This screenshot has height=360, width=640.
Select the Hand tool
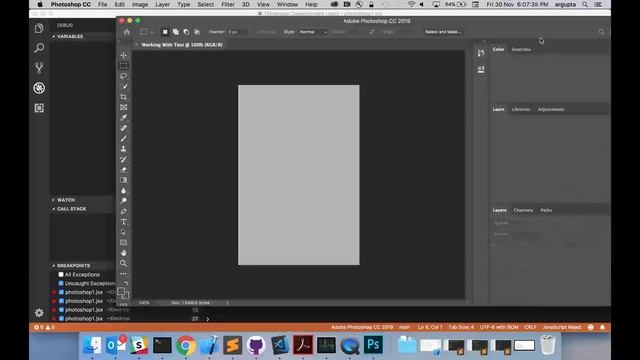click(123, 253)
